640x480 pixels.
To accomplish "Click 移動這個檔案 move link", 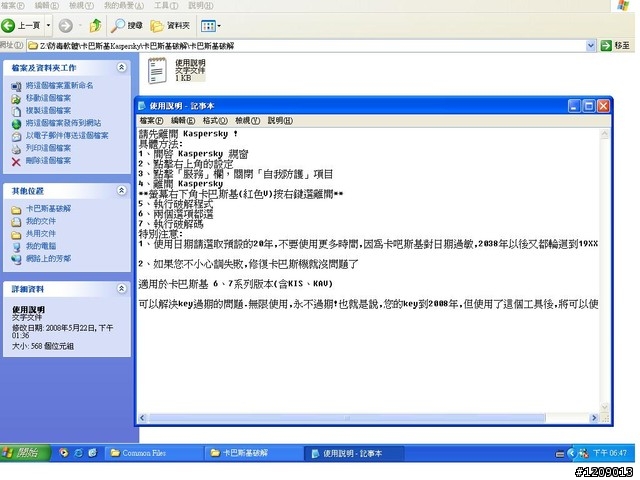I will (48, 98).
